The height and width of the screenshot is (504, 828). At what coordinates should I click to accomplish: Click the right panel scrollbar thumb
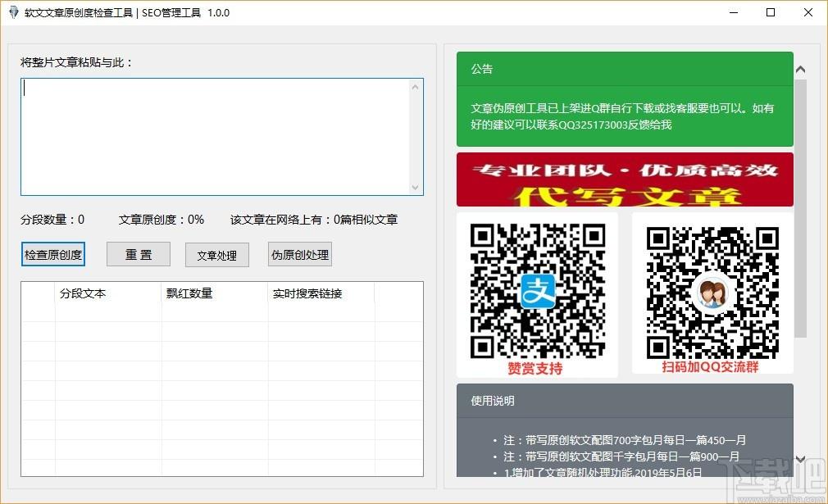(801, 208)
